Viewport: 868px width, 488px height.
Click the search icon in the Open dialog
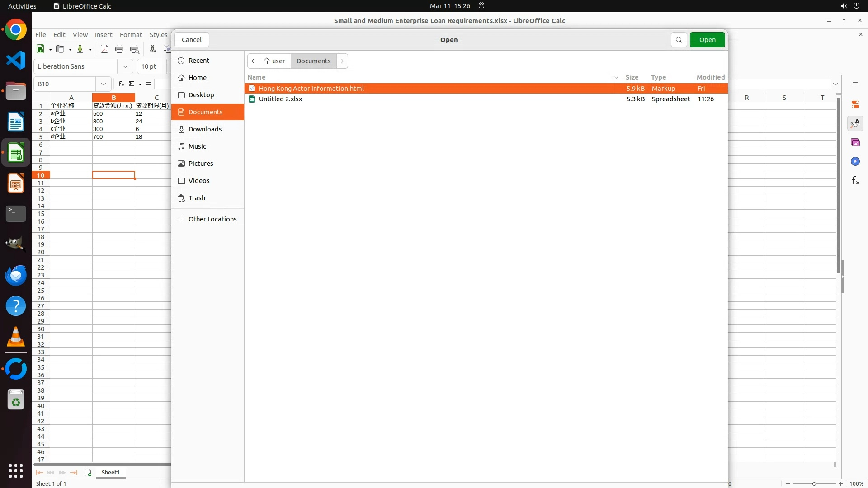[x=679, y=40]
